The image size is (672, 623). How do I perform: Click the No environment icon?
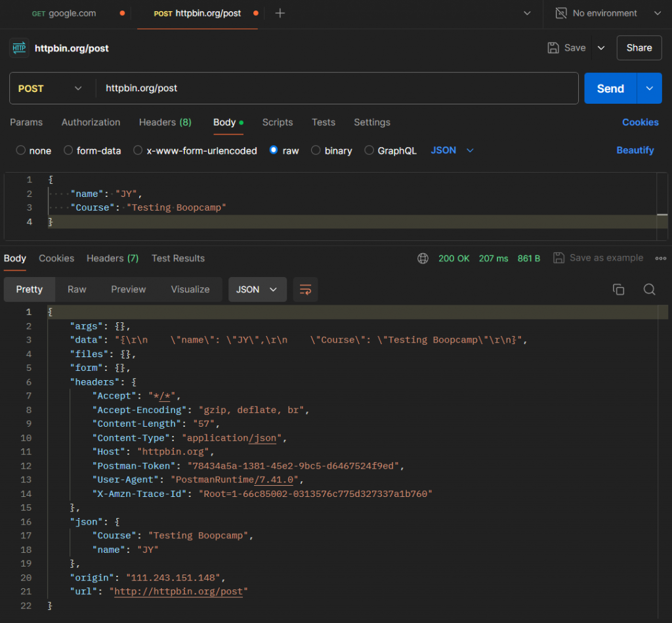(561, 13)
